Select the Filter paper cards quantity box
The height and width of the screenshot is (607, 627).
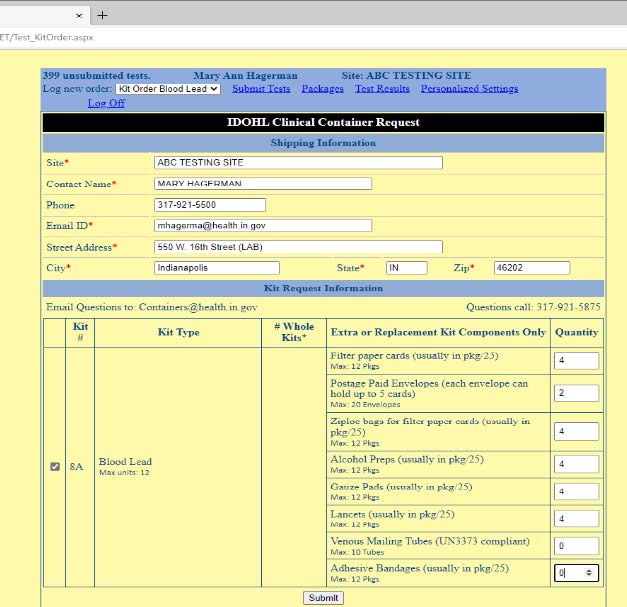pyautogui.click(x=575, y=361)
